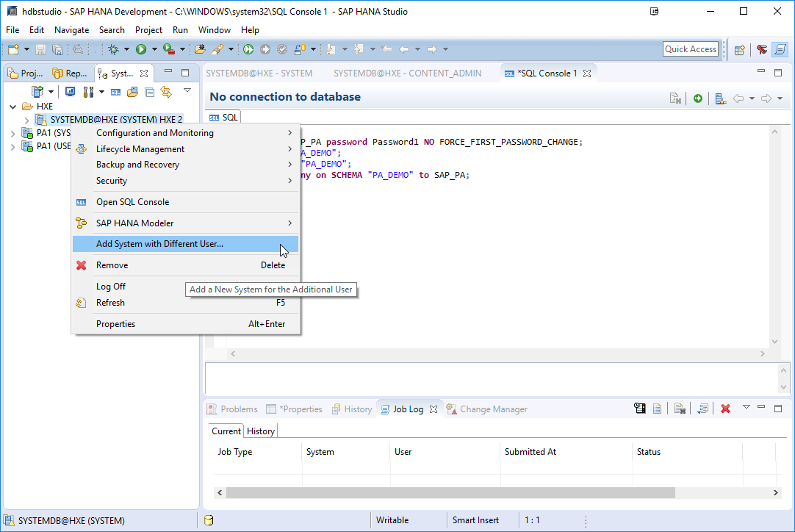The image size is (795, 532).
Task: Click the database server icon in main toolbar
Action: coord(301,49)
